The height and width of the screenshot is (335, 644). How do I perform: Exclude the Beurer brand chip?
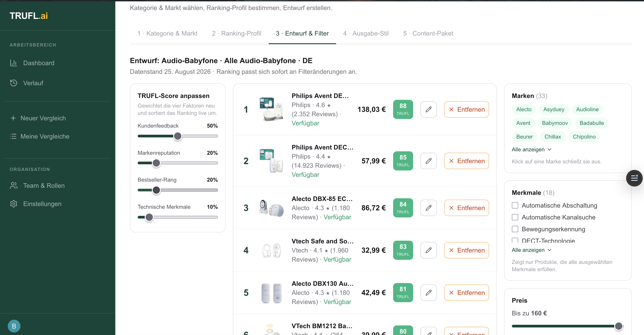tap(524, 137)
